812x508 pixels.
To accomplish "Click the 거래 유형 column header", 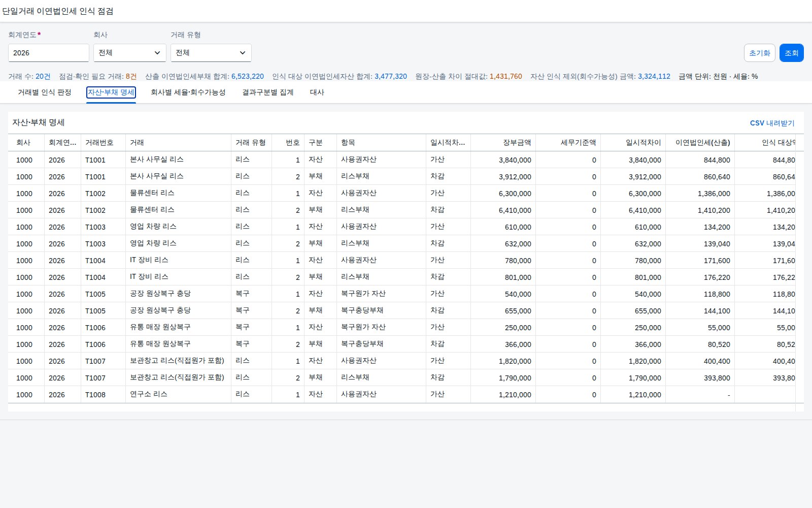I will (252, 143).
